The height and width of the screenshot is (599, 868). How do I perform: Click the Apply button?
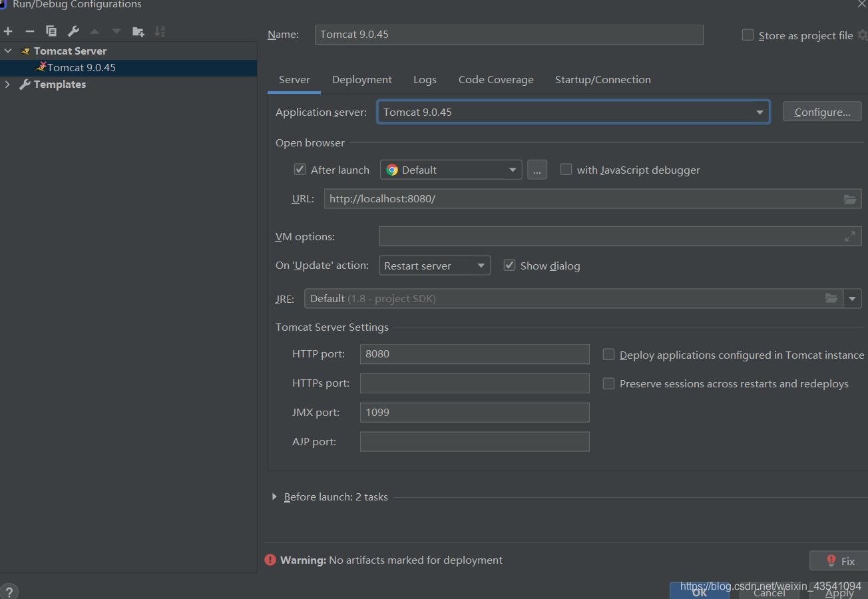[x=839, y=592]
